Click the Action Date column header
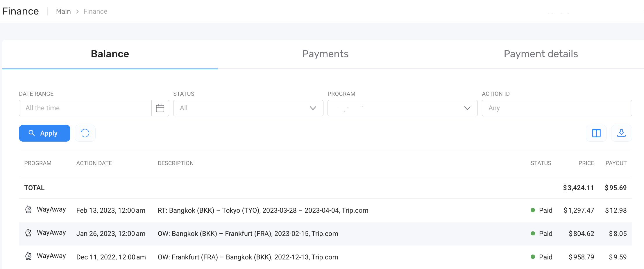 point(94,163)
